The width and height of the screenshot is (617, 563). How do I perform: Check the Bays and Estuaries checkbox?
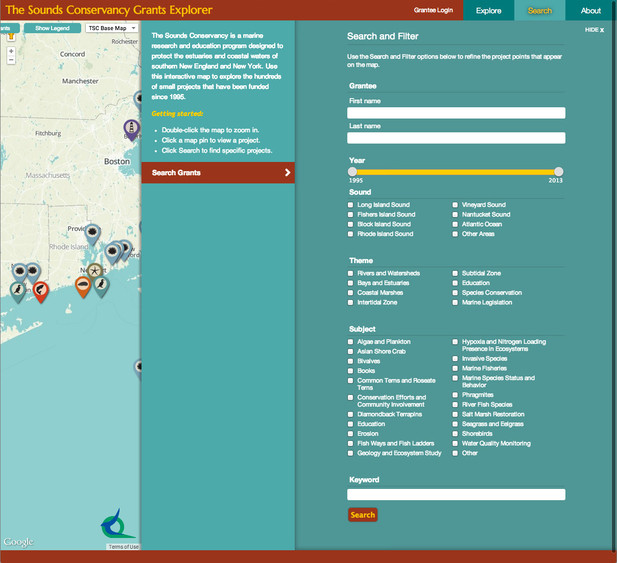coord(350,283)
